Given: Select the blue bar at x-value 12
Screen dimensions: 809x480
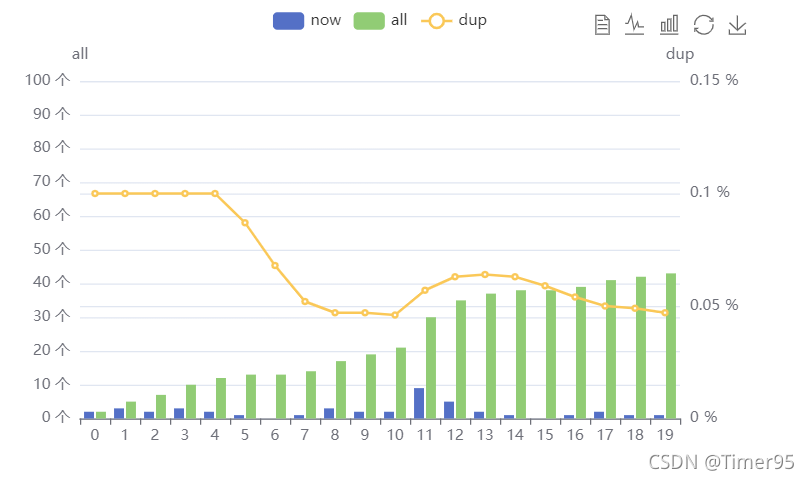Looking at the screenshot, I should pyautogui.click(x=449, y=410).
